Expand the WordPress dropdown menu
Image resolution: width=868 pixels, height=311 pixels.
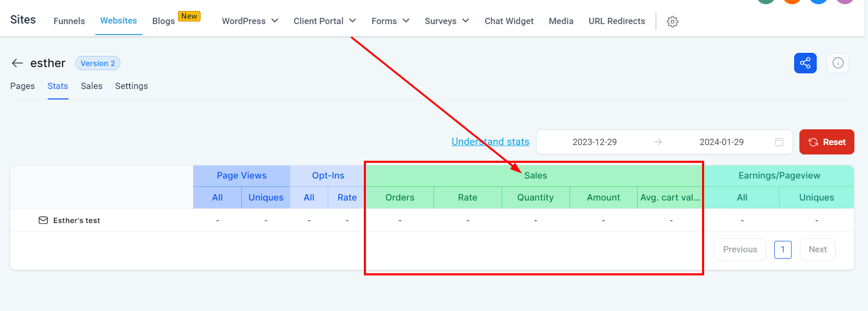(x=250, y=21)
